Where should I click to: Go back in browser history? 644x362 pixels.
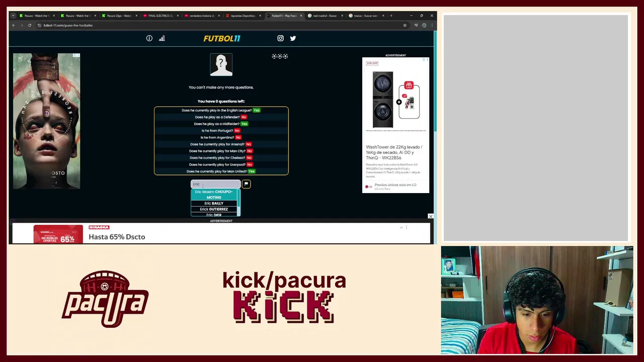tap(14, 25)
